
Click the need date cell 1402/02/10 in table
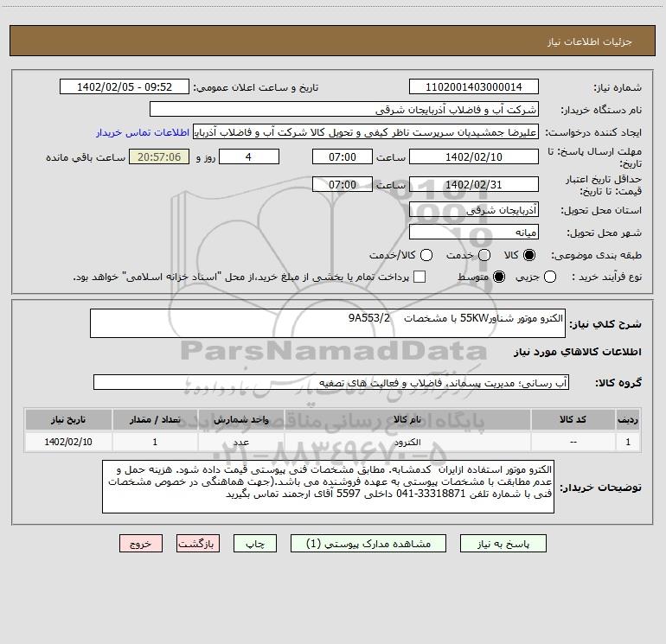pyautogui.click(x=68, y=442)
